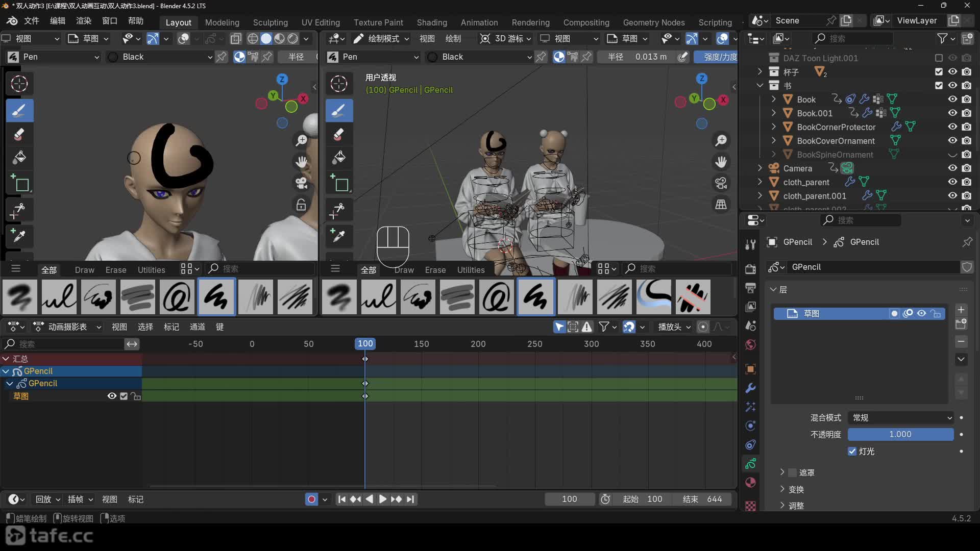Click the camera view icon in right viewport
980x551 pixels.
click(721, 183)
